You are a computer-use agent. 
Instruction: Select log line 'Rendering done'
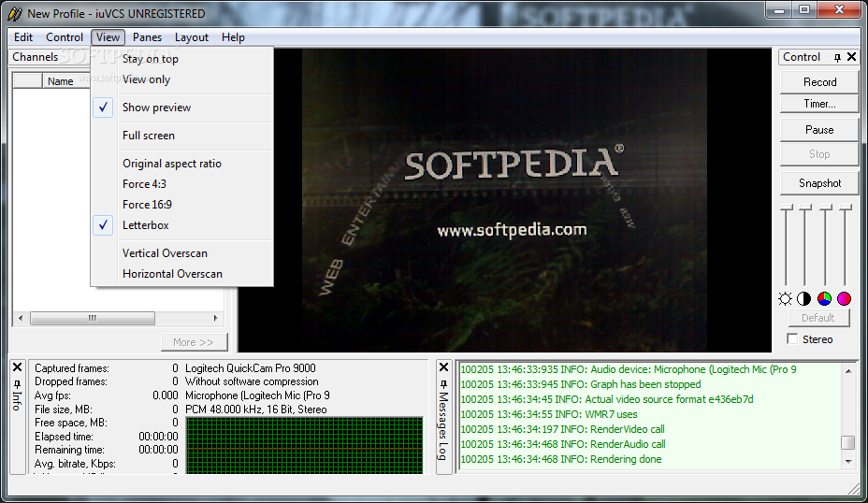561,459
